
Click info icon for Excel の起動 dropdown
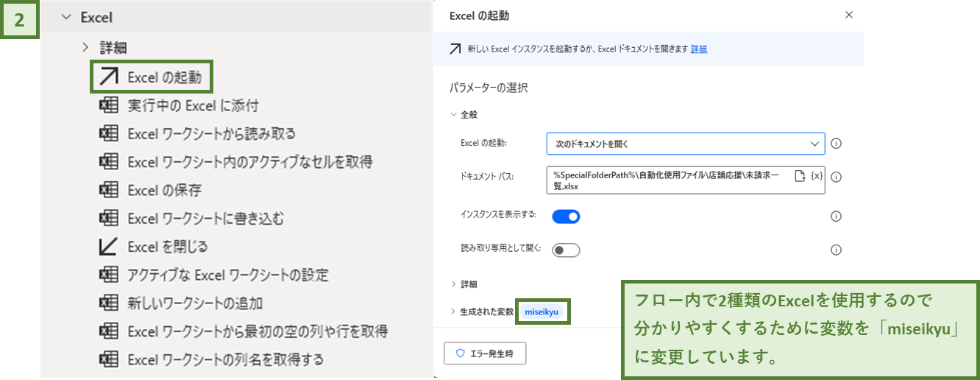(836, 144)
